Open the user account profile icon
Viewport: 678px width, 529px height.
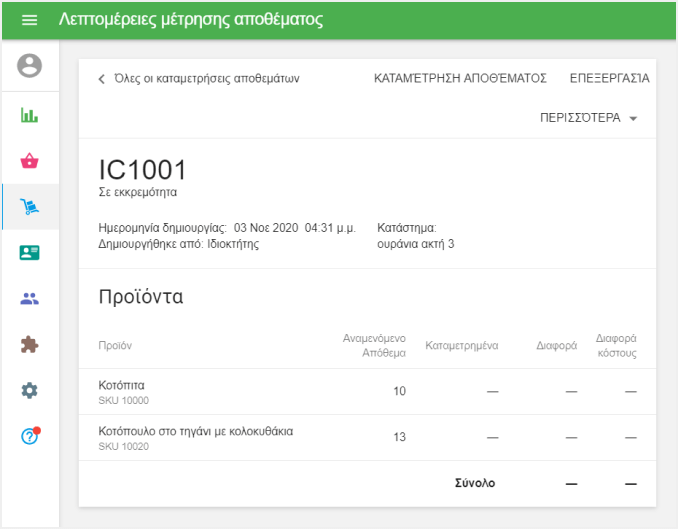(30, 66)
